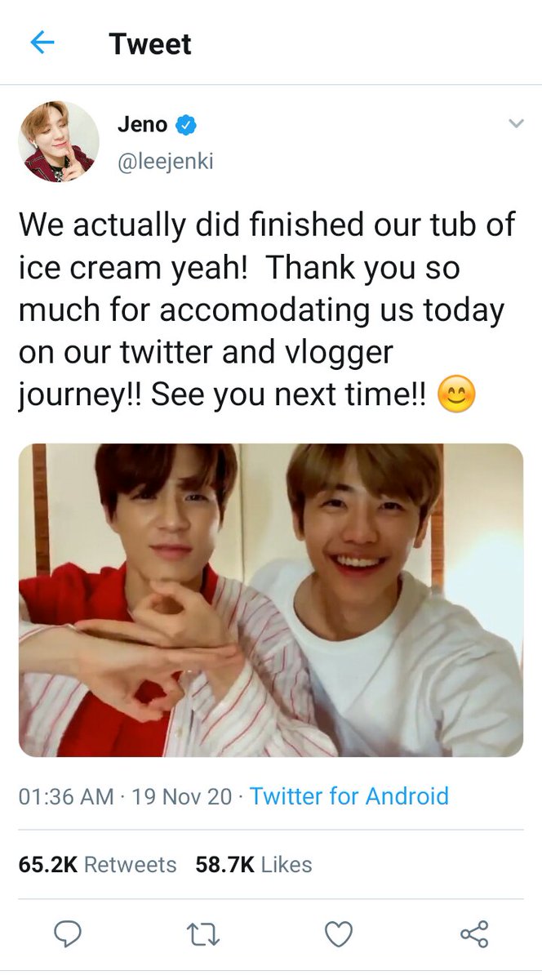Click the blue verified badge next to Jeno

[x=187, y=126]
